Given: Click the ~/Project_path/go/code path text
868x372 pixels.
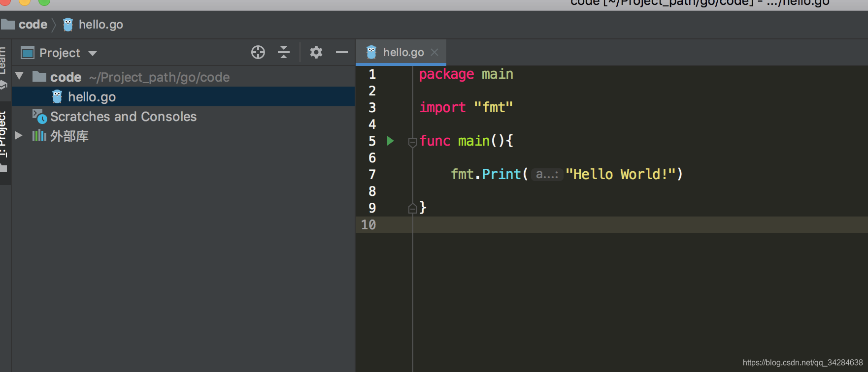Looking at the screenshot, I should tap(159, 77).
